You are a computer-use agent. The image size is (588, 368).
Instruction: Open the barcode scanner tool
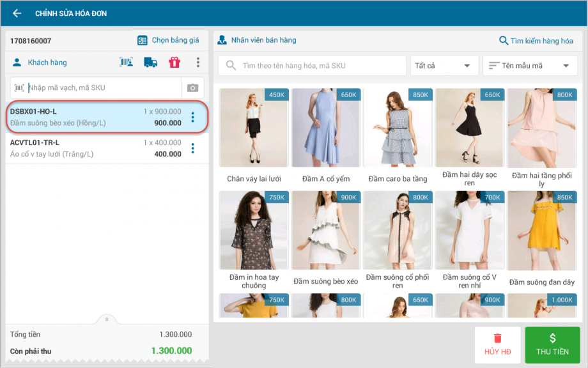click(x=127, y=62)
